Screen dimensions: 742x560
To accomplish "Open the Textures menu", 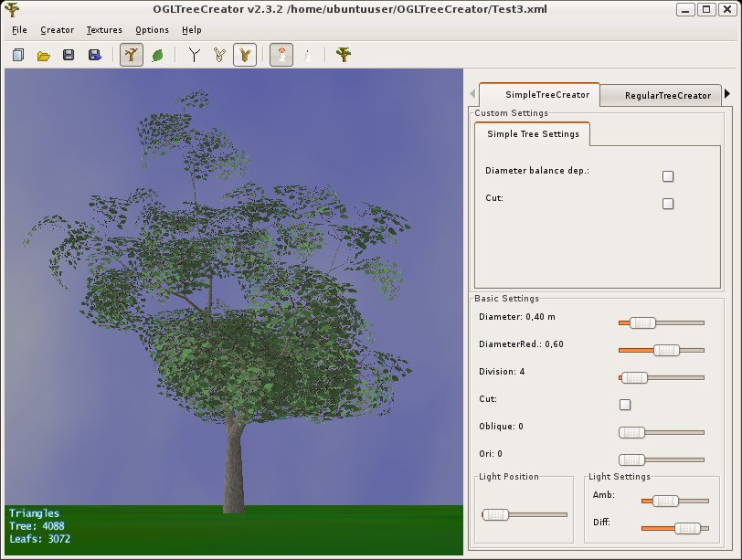I will [104, 30].
